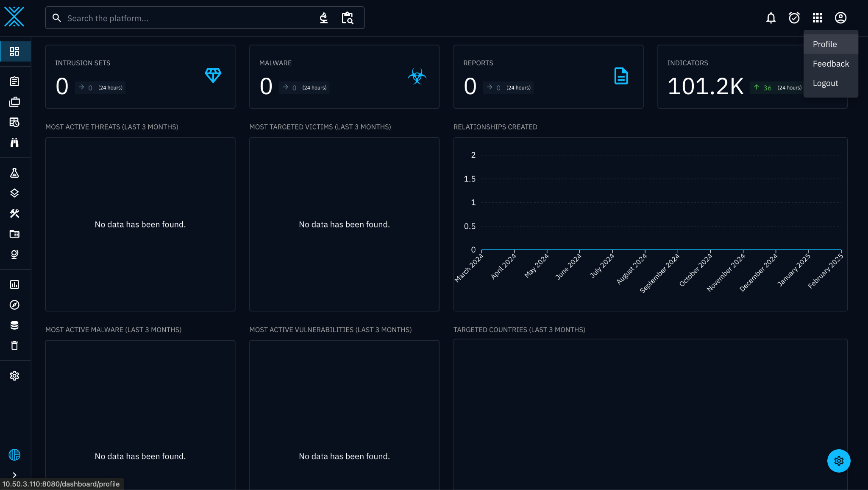868x490 pixels.
Task: Open notifications bell
Action: point(771,18)
